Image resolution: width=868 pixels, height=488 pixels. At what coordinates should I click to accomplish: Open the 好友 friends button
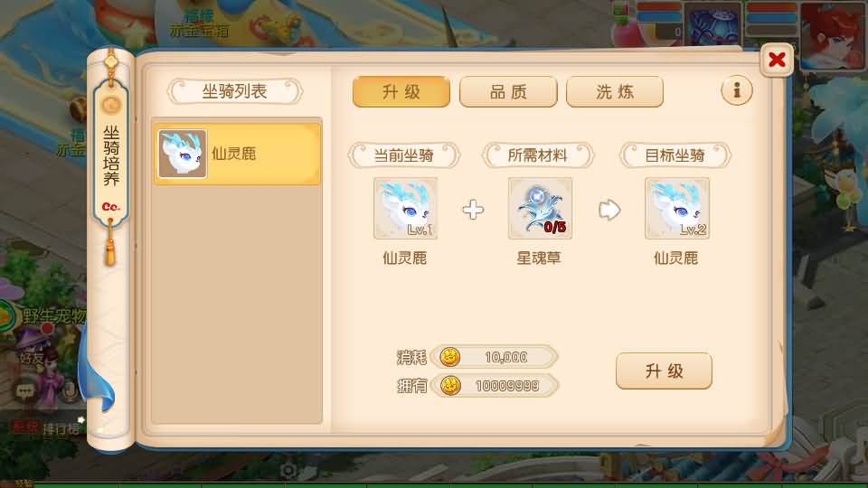coord(31,358)
